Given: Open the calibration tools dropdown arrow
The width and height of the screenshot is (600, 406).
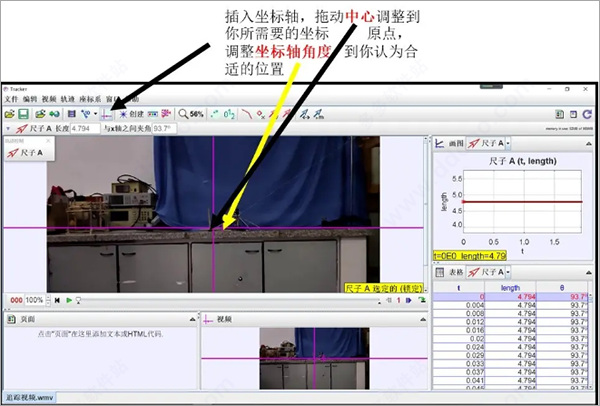Looking at the screenshot, I should click(95, 114).
